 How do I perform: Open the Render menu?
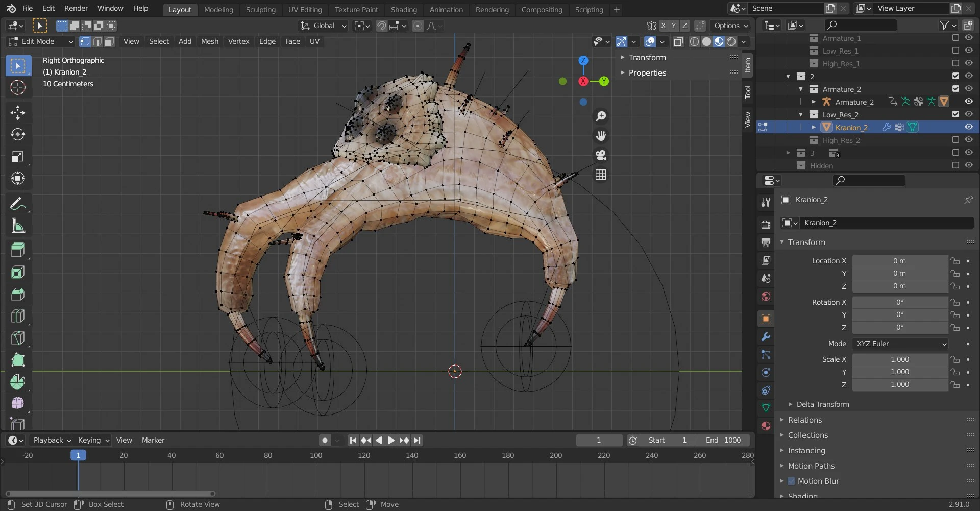[x=76, y=8]
